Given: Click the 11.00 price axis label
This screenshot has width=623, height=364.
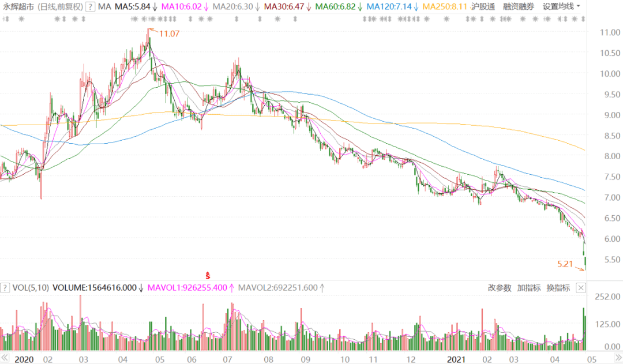Looking at the screenshot, I should pyautogui.click(x=610, y=32).
